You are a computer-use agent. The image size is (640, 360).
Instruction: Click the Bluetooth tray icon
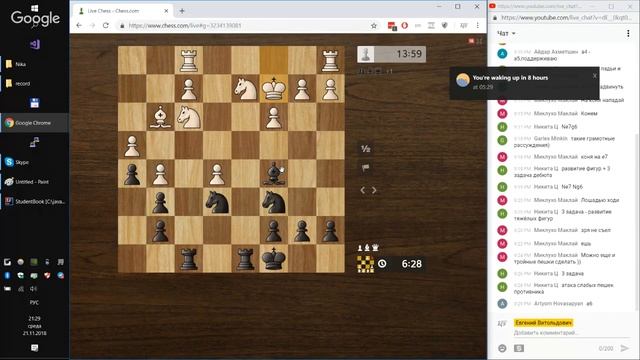[7, 276]
